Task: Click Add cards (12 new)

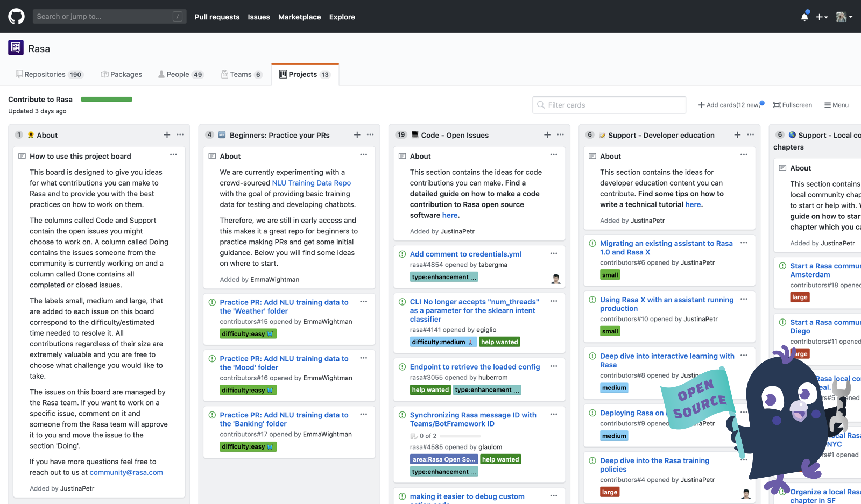Action: pyautogui.click(x=731, y=105)
